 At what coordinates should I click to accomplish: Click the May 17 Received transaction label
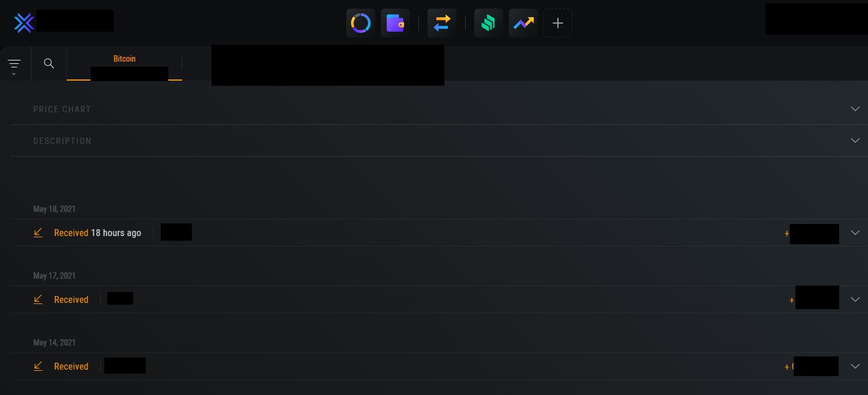coord(71,299)
